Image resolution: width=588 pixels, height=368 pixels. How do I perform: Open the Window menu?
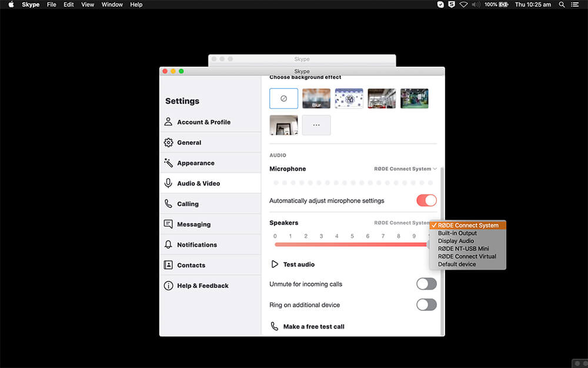[x=112, y=5]
